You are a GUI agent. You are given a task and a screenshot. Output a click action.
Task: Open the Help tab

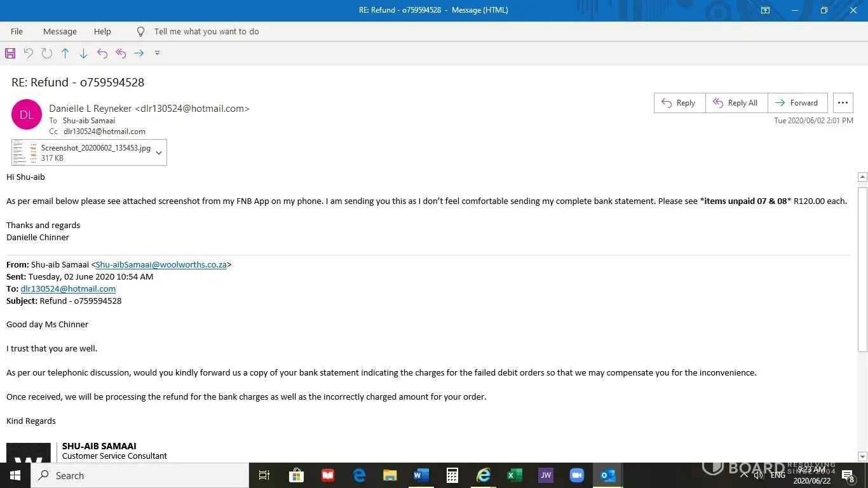pos(102,31)
